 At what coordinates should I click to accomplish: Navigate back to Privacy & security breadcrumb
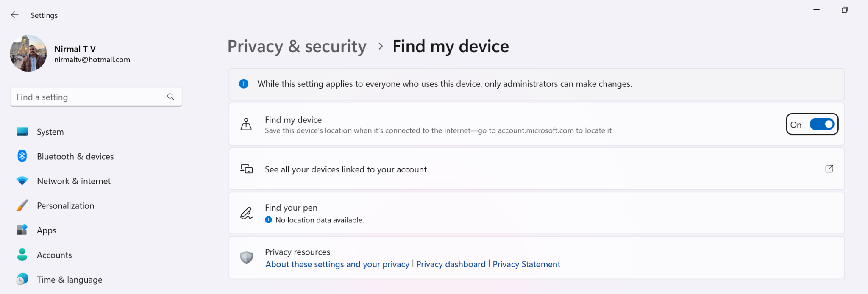[x=297, y=46]
